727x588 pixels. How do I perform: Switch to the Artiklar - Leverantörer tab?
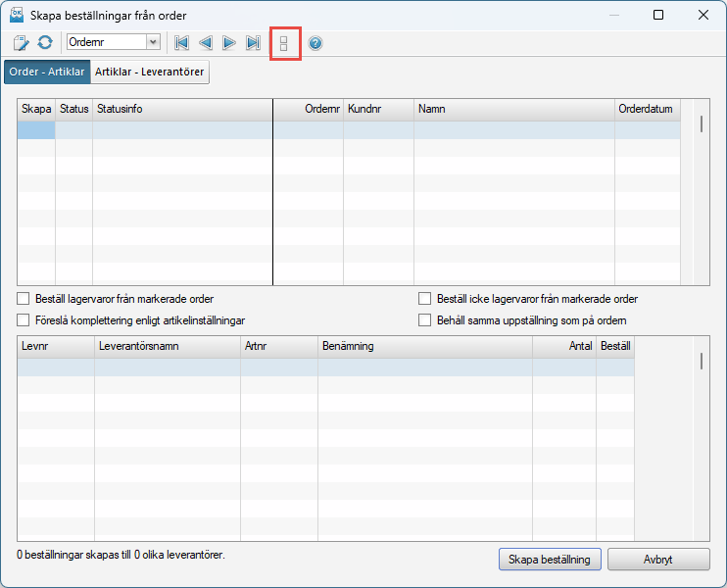(150, 73)
